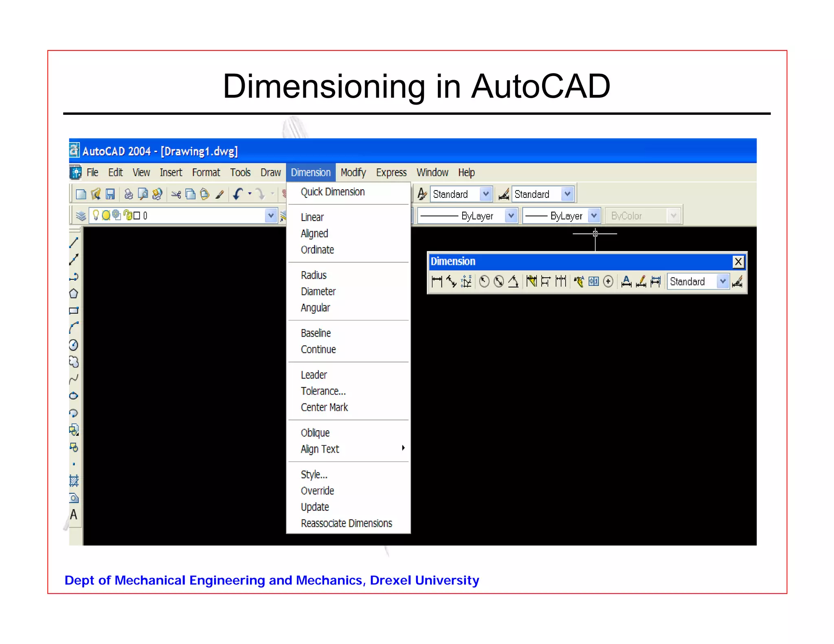Viewport: 834px width, 644px height.
Task: Select Angular Dimension icon in Dimension toolbar
Action: coord(513,281)
